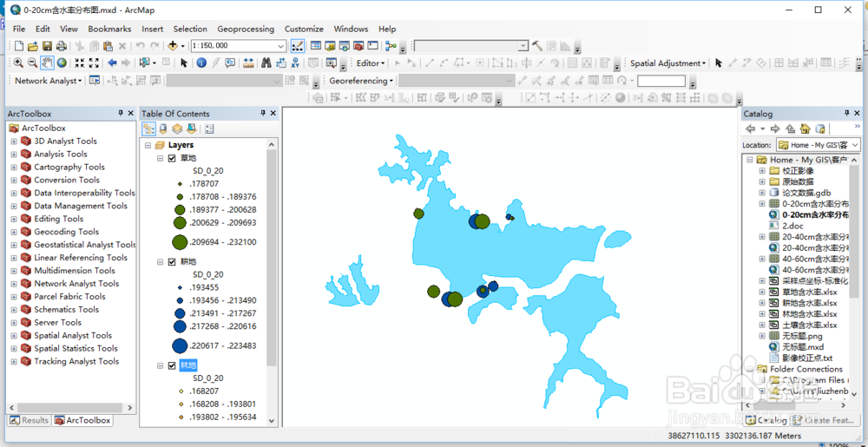Select the Measure ruler tool
Viewport: 868px width, 447px height.
point(248,63)
